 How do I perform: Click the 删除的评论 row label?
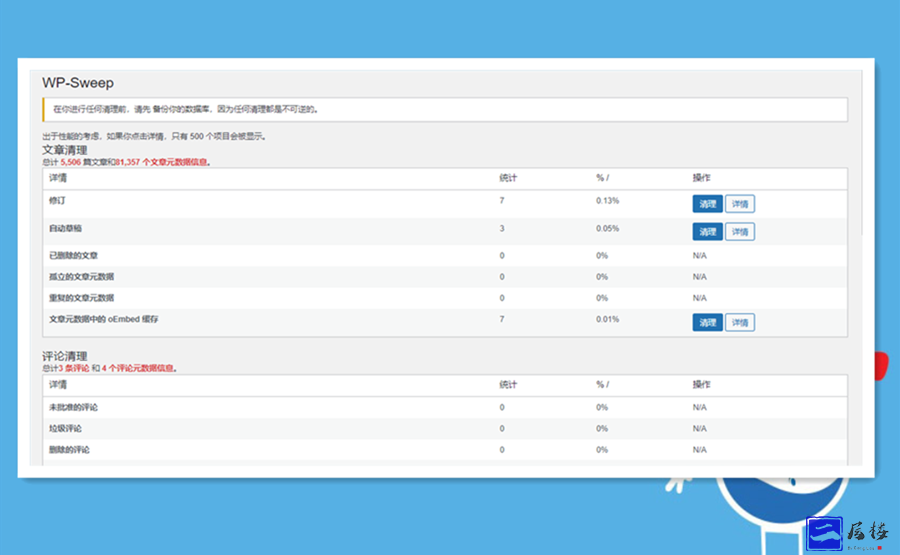coord(69,450)
